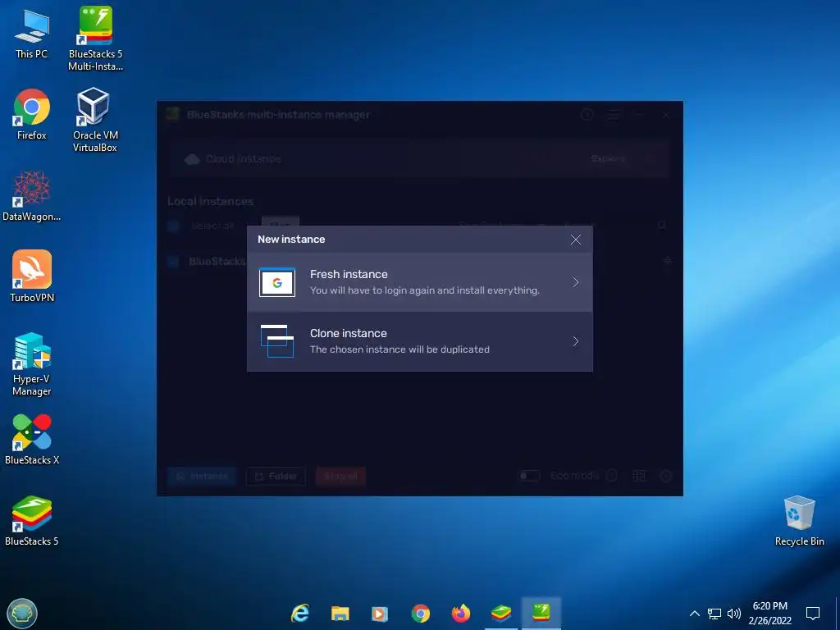Click the search icon in Local instances
This screenshot has height=630, width=840.
coord(662,226)
